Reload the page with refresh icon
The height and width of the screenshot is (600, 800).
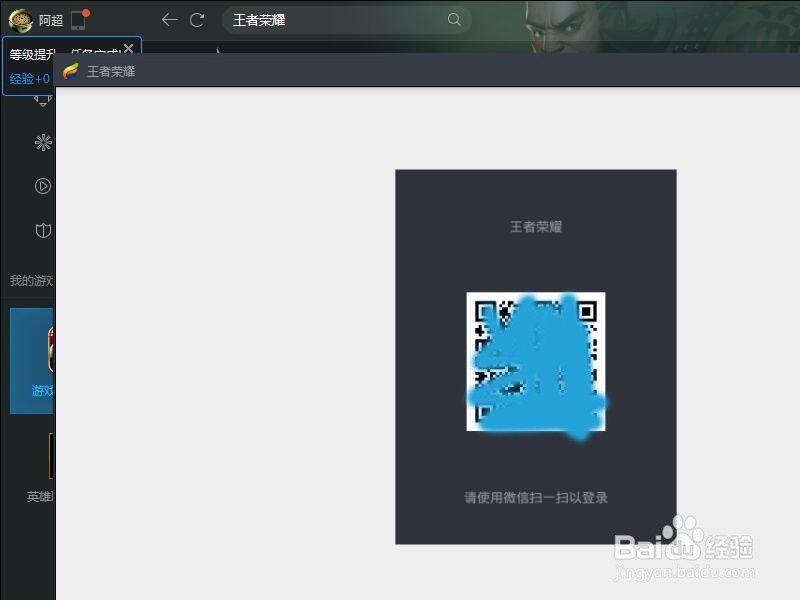[197, 20]
